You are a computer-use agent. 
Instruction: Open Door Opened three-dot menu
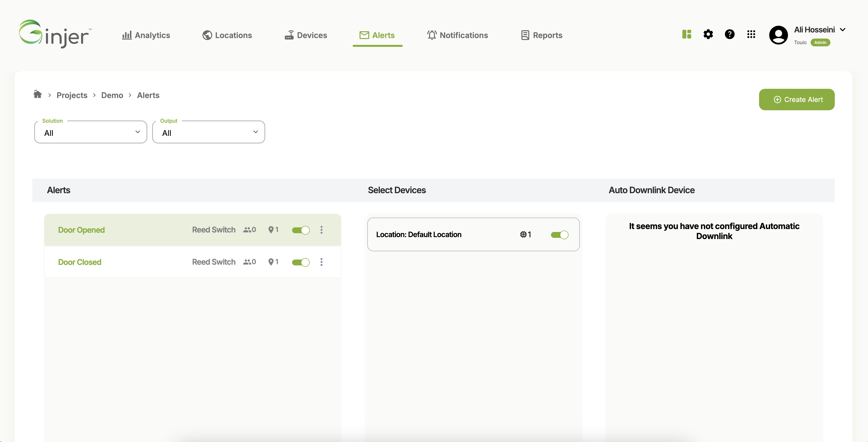tap(321, 230)
